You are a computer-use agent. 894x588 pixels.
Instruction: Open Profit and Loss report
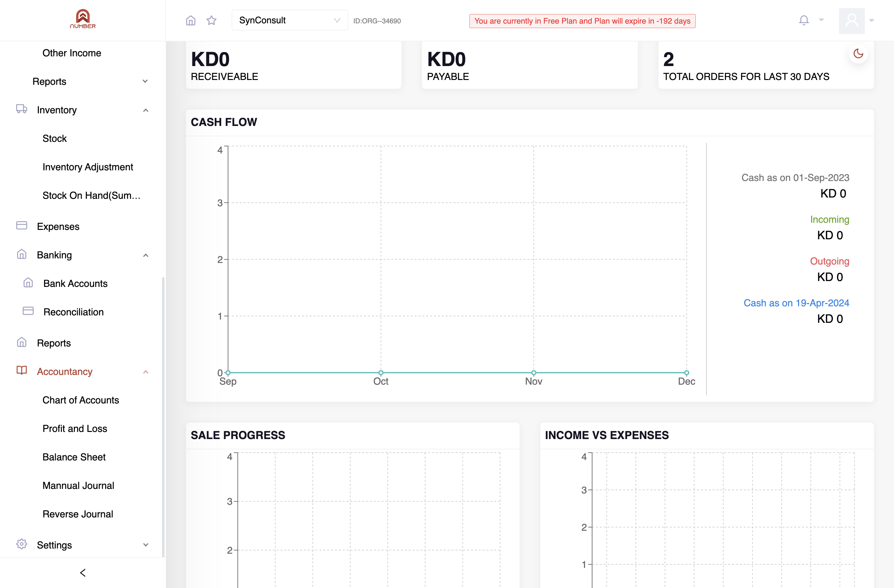(75, 429)
